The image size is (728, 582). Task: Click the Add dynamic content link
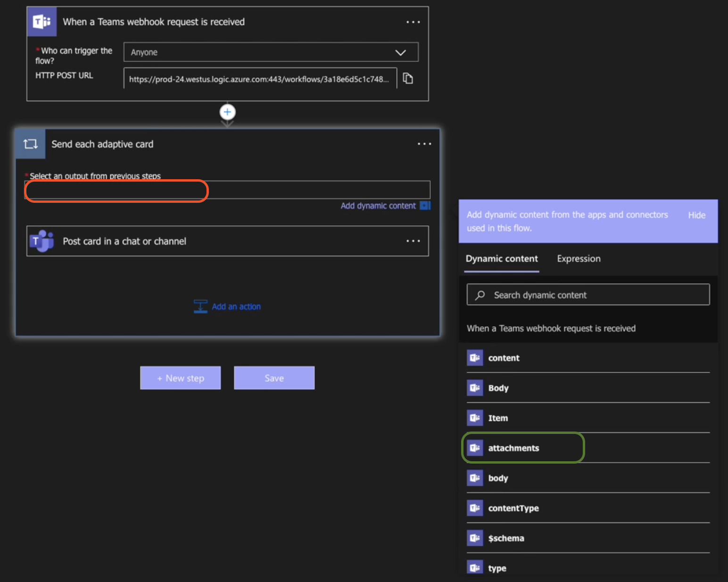tap(378, 206)
